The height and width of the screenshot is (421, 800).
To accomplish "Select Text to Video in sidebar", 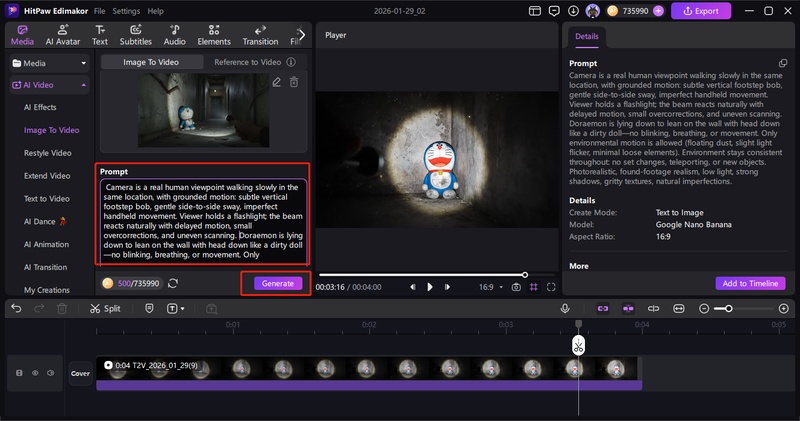I will [x=46, y=199].
